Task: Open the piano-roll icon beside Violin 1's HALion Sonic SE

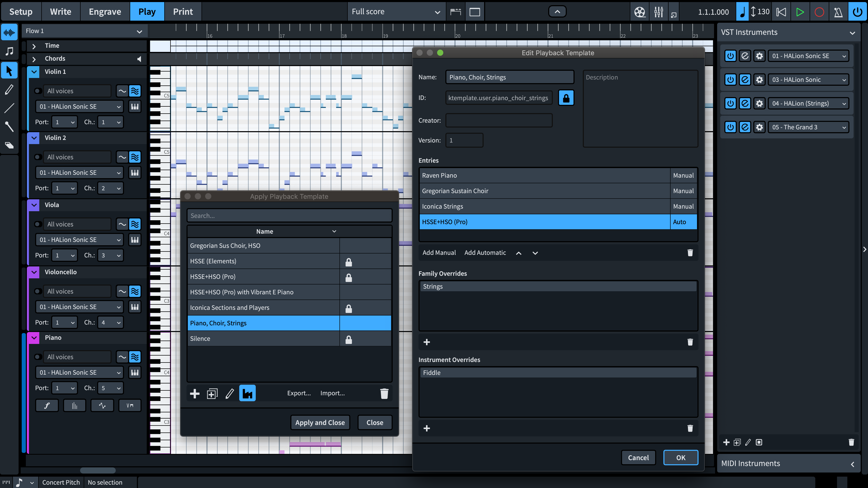Action: 134,106
